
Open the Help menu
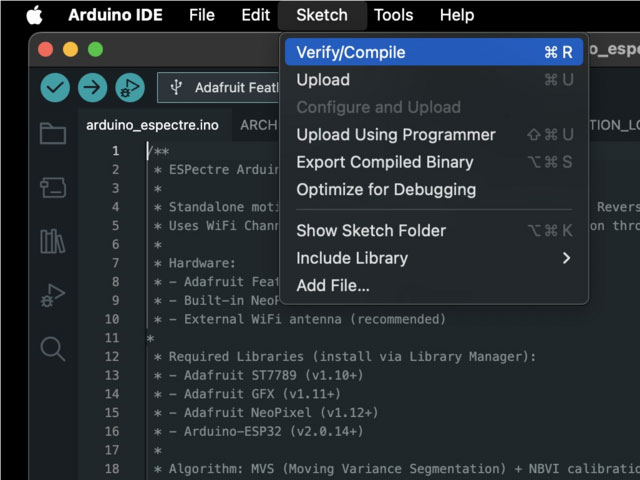(457, 15)
